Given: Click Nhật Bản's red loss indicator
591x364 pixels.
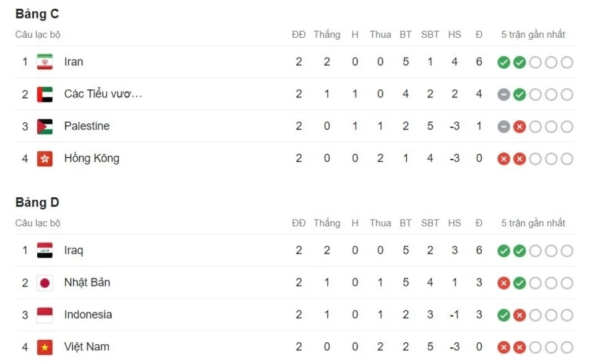Looking at the screenshot, I should [503, 283].
